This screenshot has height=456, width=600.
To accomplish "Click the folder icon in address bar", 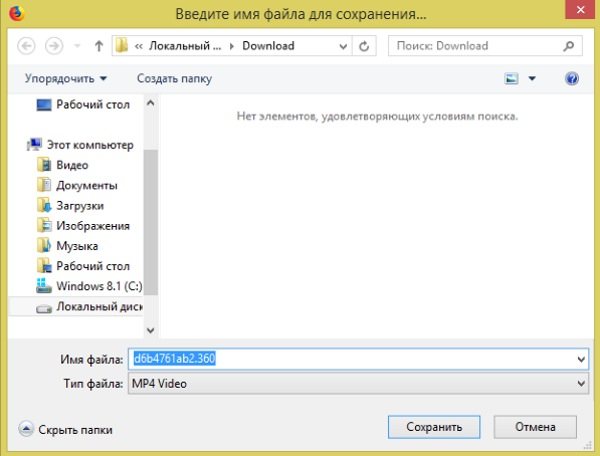I will 122,46.
